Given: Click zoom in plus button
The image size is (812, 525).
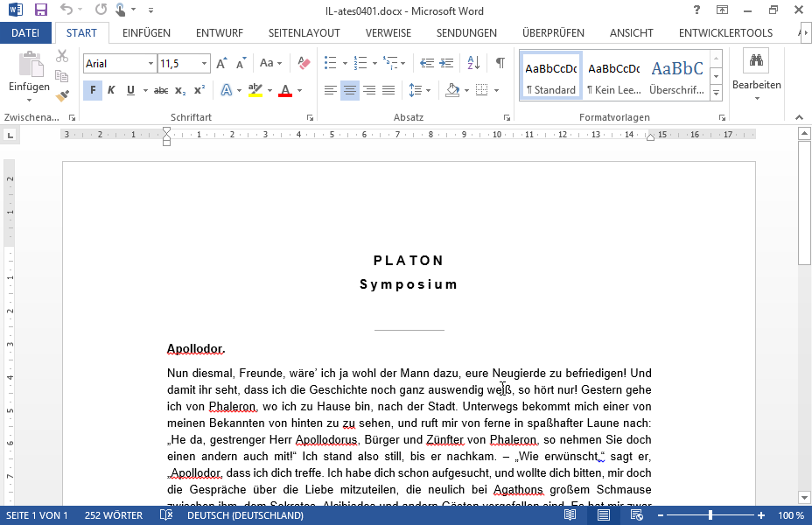Looking at the screenshot, I should [x=761, y=515].
